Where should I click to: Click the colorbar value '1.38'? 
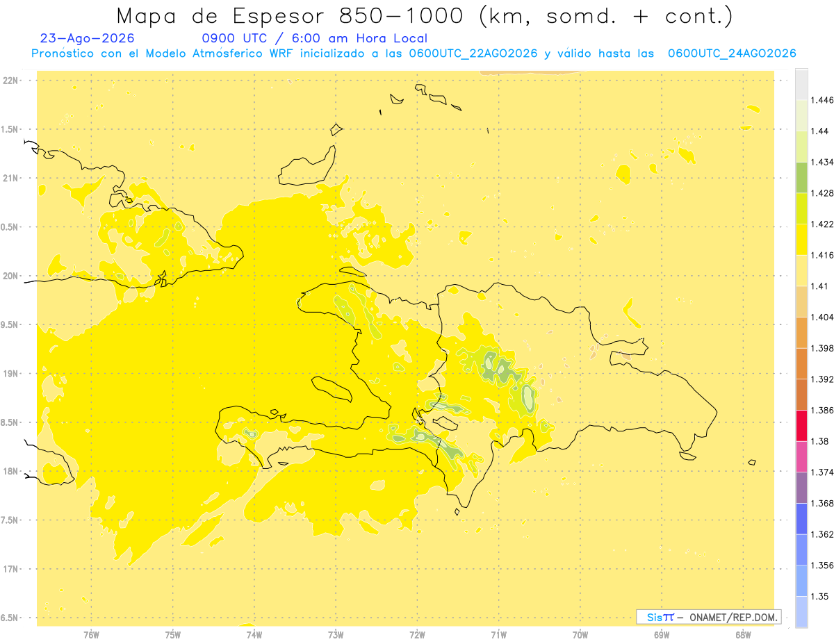819,441
